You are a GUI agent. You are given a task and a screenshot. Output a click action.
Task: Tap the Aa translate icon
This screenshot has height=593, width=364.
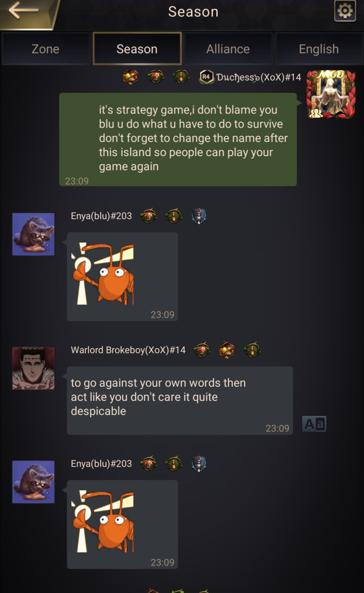314,424
